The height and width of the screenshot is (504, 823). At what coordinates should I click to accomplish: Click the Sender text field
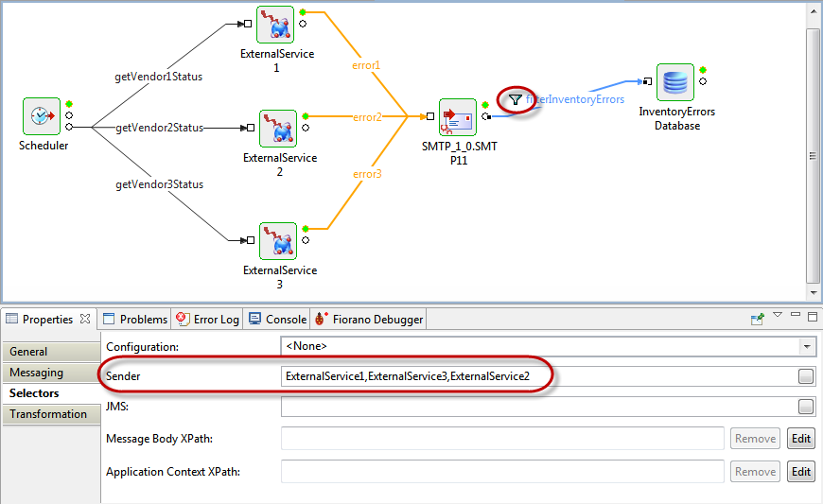click(534, 377)
